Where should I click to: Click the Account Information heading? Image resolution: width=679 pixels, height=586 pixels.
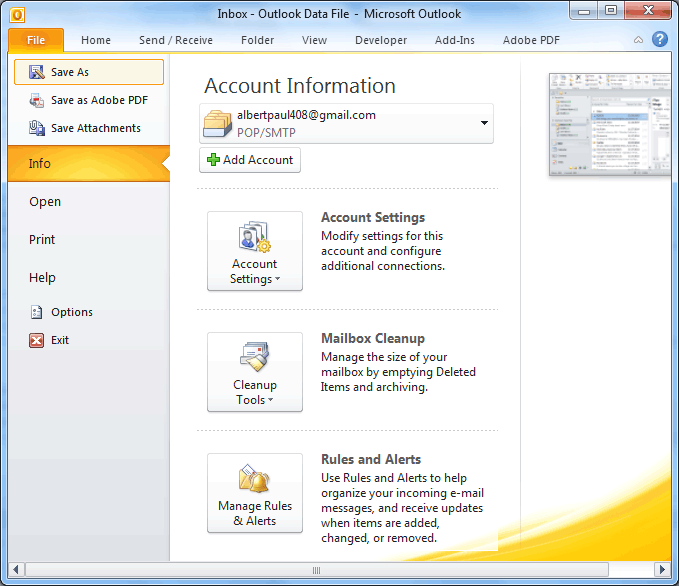[300, 86]
